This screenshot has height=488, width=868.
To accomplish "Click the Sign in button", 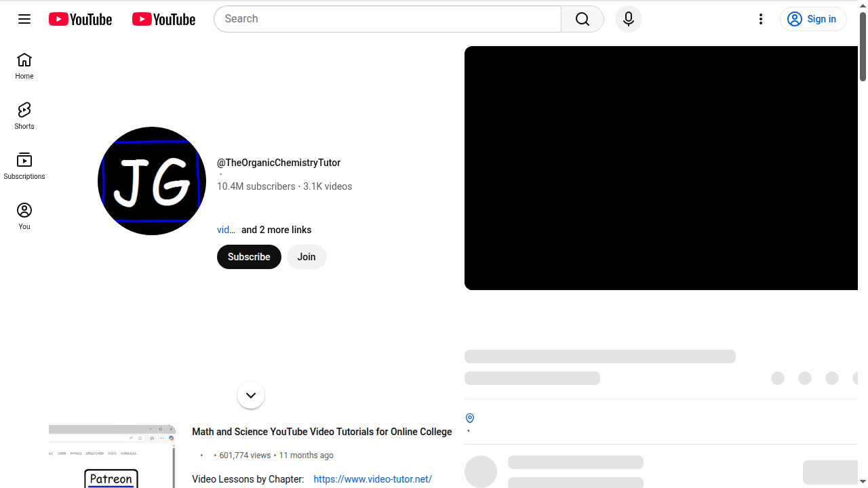I will [812, 19].
